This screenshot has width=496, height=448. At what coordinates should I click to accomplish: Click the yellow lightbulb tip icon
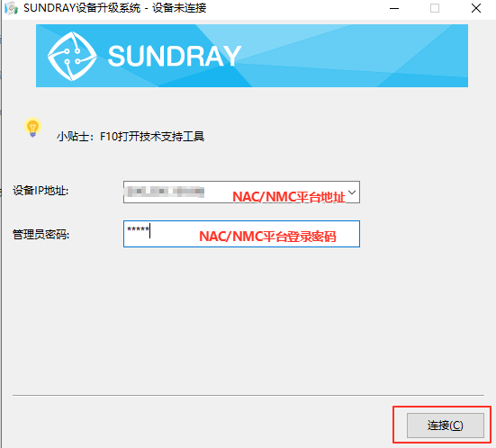click(x=32, y=127)
